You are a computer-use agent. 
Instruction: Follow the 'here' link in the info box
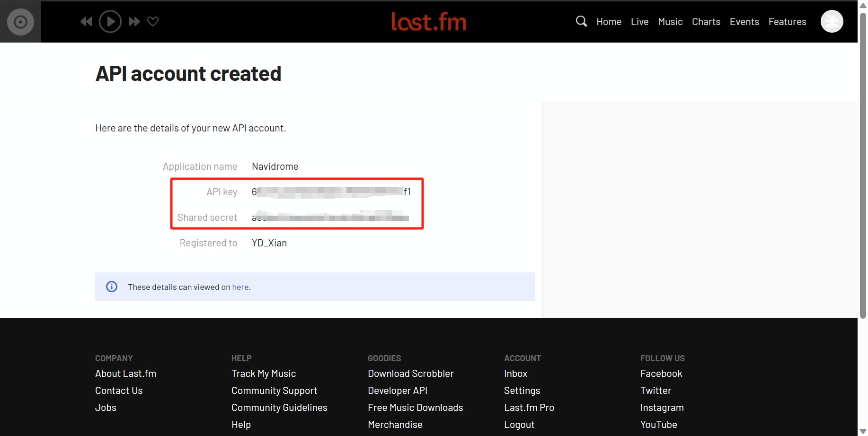pyautogui.click(x=240, y=287)
